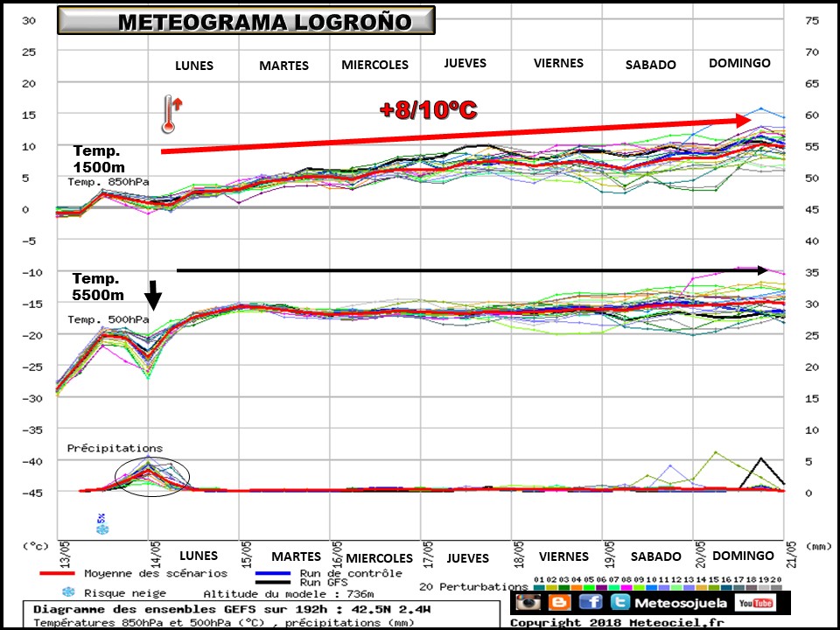Click the 21/05 date tick

click(793, 555)
